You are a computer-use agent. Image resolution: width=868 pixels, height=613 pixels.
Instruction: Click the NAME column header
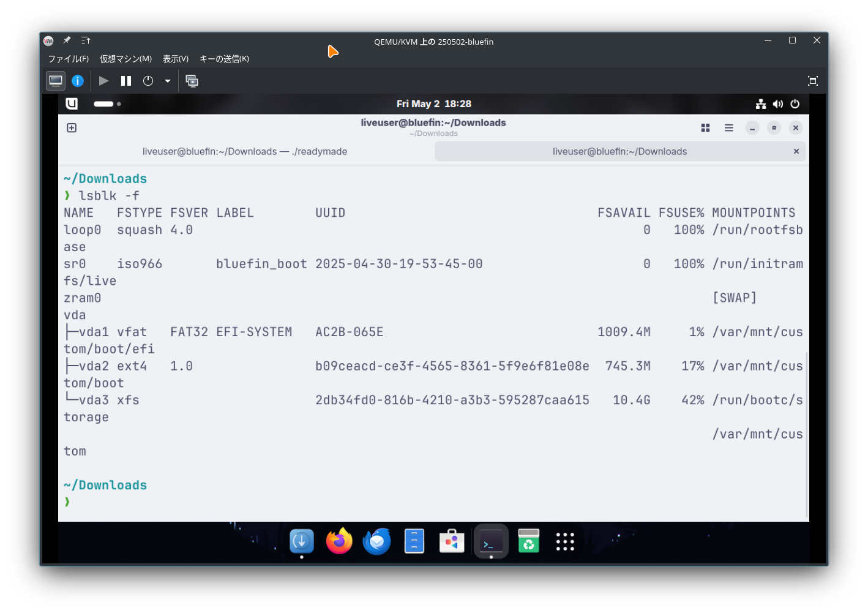(x=78, y=213)
